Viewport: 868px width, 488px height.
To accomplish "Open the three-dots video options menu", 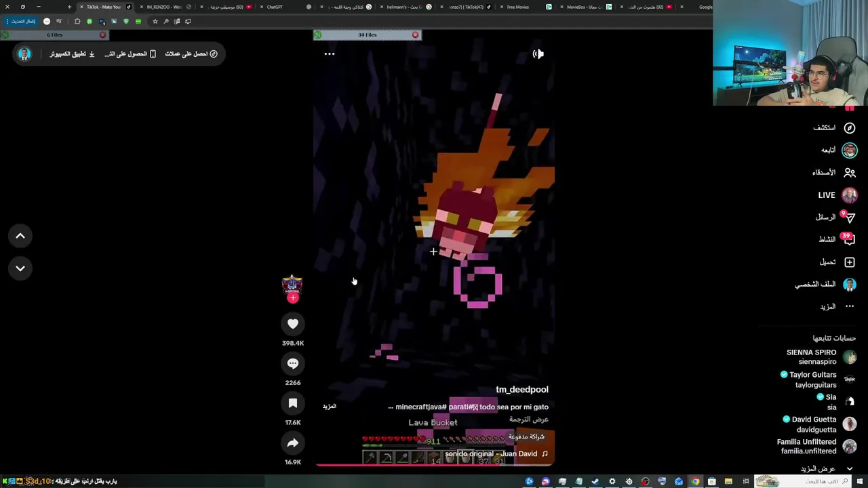I will pyautogui.click(x=330, y=54).
